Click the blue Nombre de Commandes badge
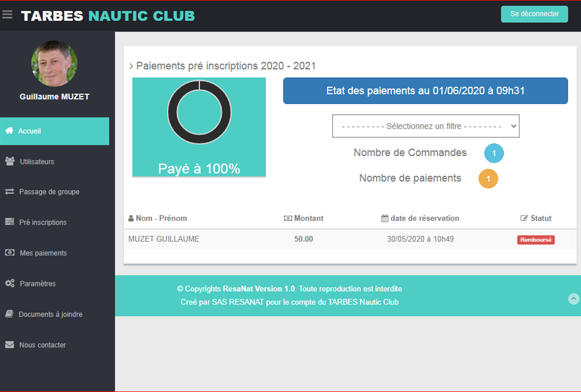Viewport: 581px width, 392px height. tap(494, 153)
